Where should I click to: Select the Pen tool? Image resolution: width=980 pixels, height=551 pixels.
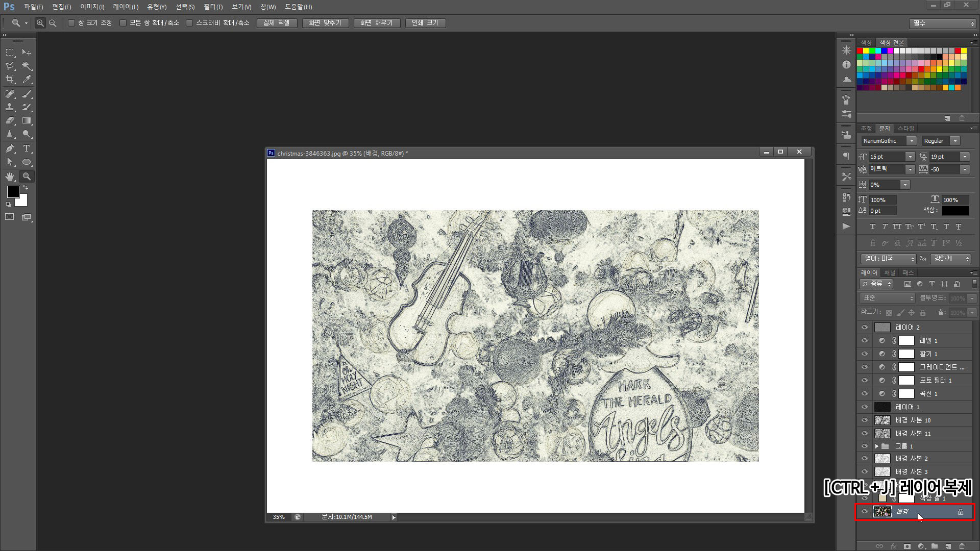(x=10, y=148)
